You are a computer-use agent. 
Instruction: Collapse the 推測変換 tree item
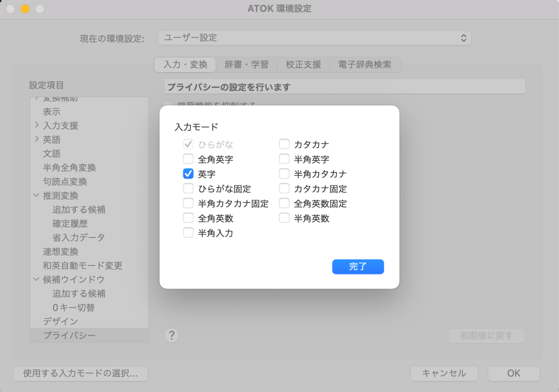pyautogui.click(x=36, y=195)
